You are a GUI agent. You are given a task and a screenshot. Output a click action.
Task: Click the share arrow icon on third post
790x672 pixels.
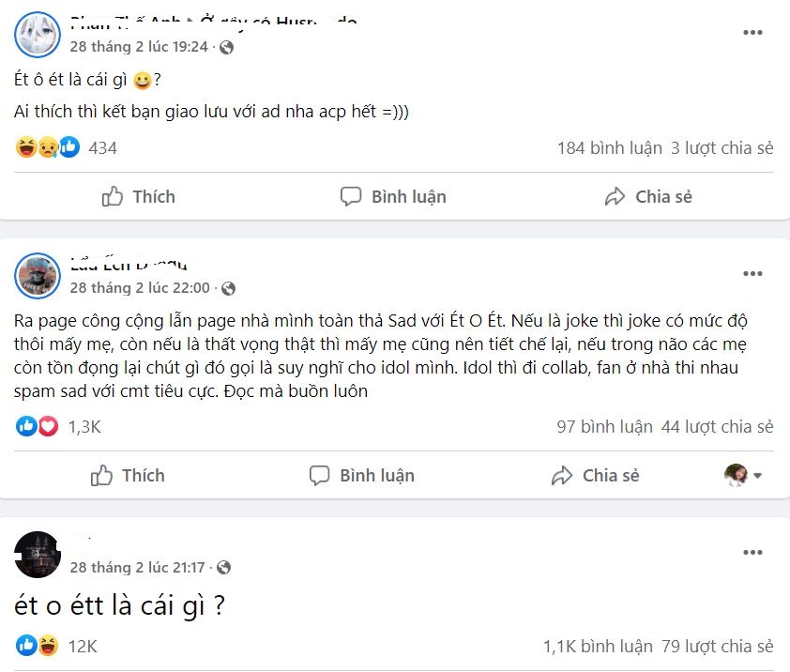click(562, 475)
